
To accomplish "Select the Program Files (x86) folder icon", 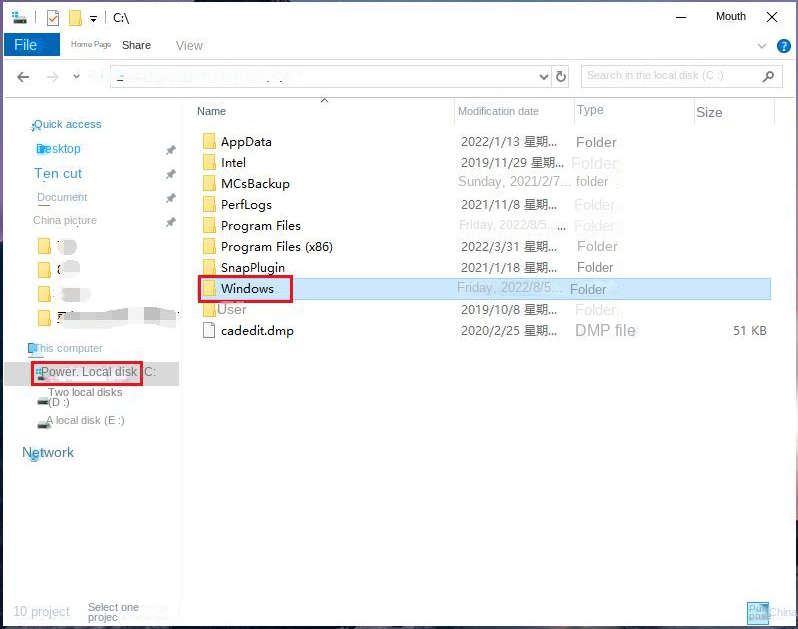I will (209, 247).
